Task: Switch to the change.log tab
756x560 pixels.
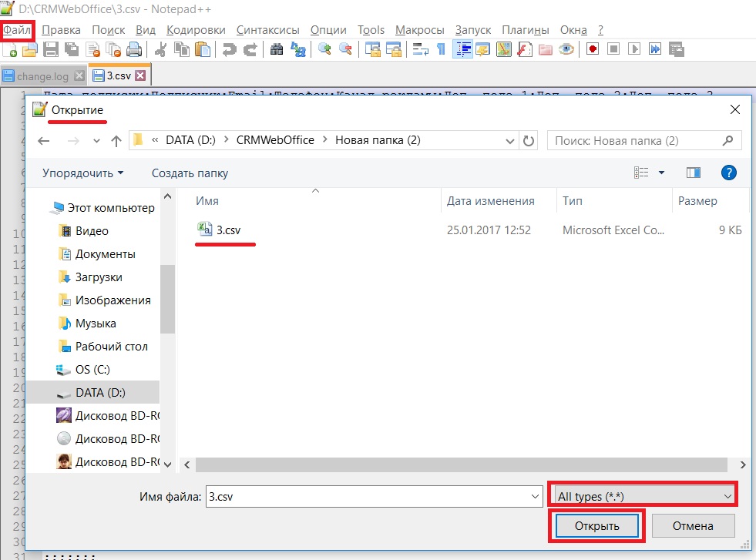Action: click(x=43, y=76)
